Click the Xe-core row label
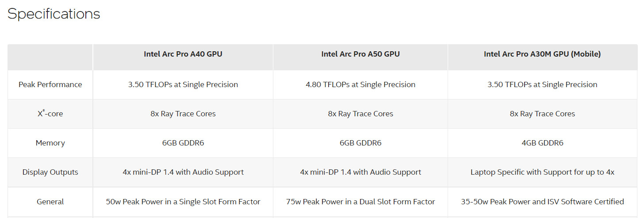644x218 pixels. tap(50, 114)
